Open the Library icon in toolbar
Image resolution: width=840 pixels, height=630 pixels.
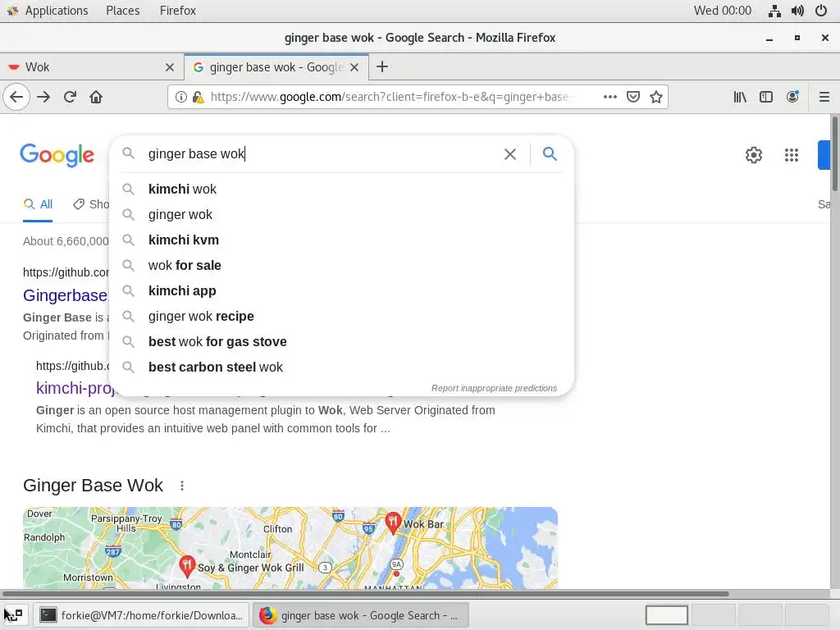pos(740,97)
